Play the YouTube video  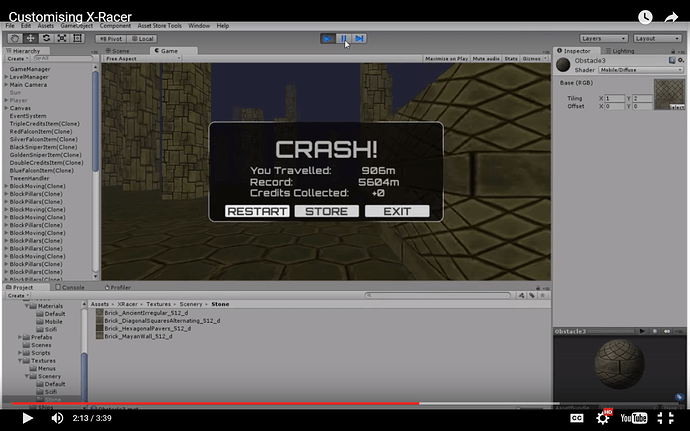pyautogui.click(x=27, y=418)
